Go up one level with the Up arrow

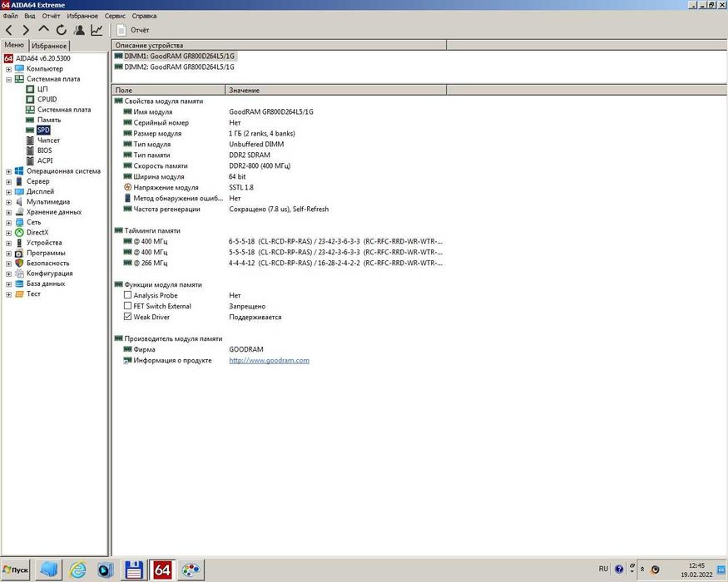(x=43, y=30)
